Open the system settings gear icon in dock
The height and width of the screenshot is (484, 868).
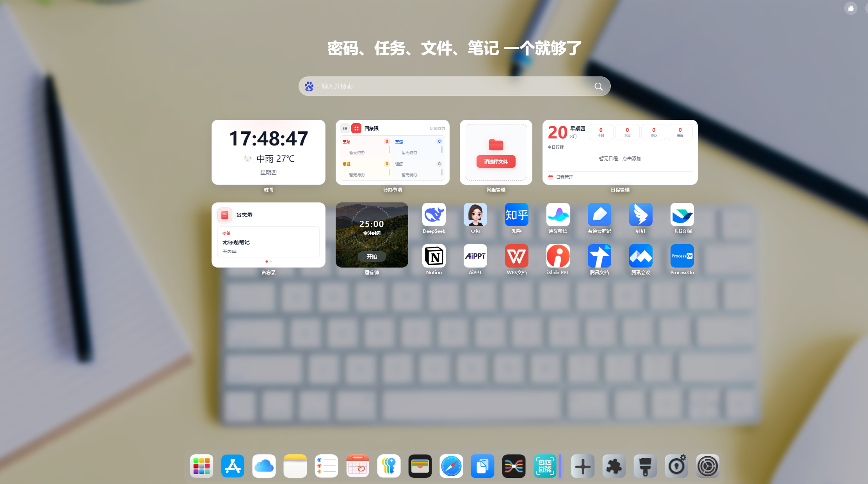click(x=708, y=466)
